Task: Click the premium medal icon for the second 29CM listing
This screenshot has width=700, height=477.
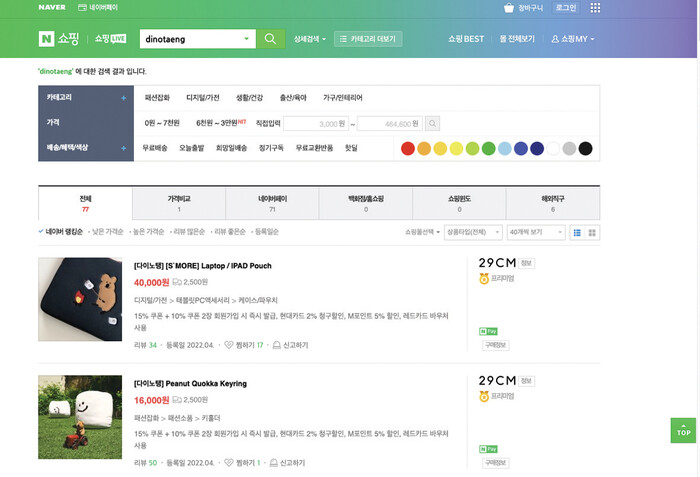Action: pos(484,396)
